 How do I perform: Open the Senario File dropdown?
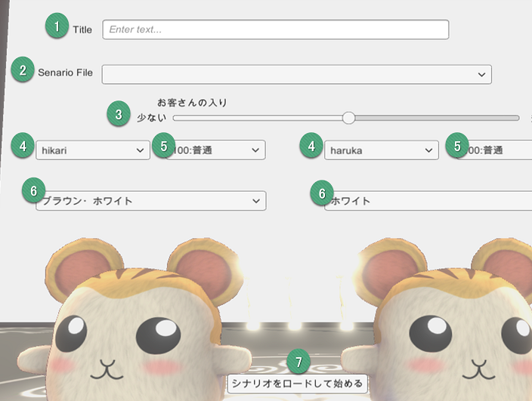pyautogui.click(x=296, y=74)
